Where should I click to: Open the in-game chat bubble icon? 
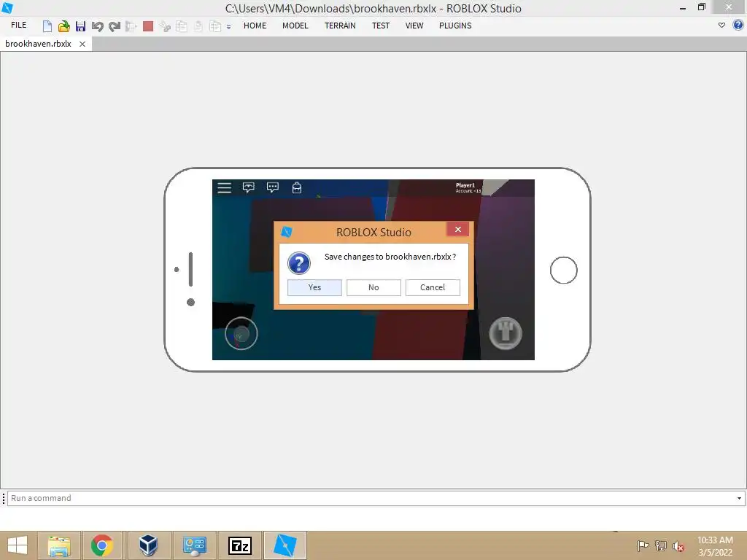pyautogui.click(x=273, y=187)
